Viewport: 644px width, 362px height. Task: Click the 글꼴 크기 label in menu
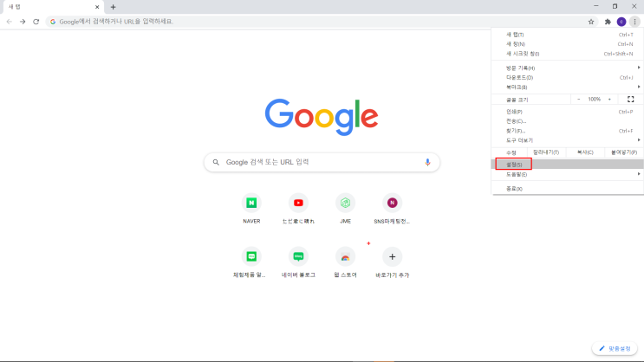pyautogui.click(x=517, y=100)
